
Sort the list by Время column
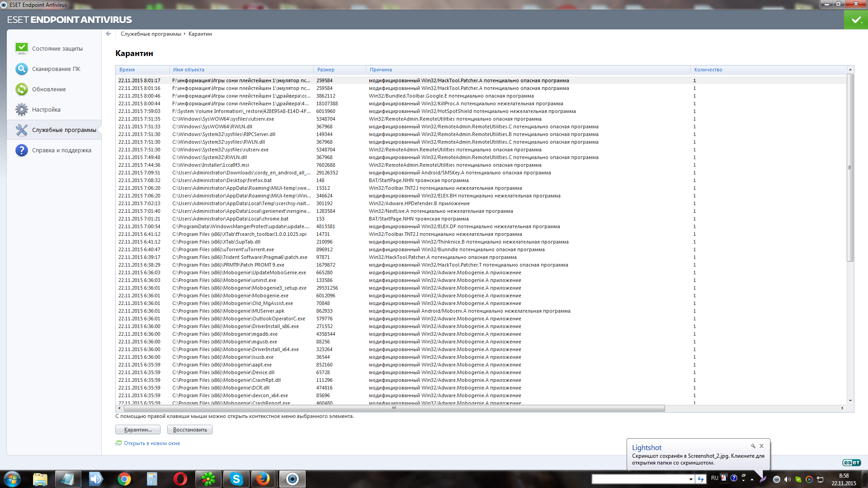click(142, 70)
